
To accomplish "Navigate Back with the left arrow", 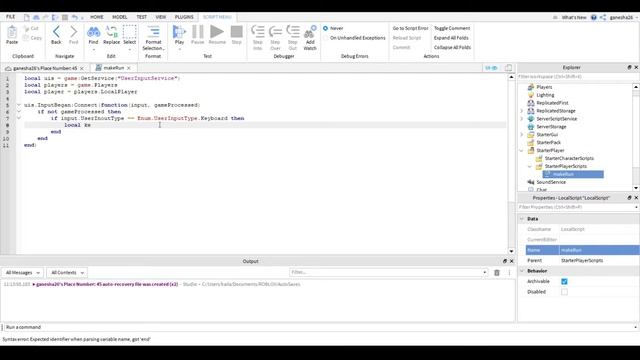I will point(56,32).
